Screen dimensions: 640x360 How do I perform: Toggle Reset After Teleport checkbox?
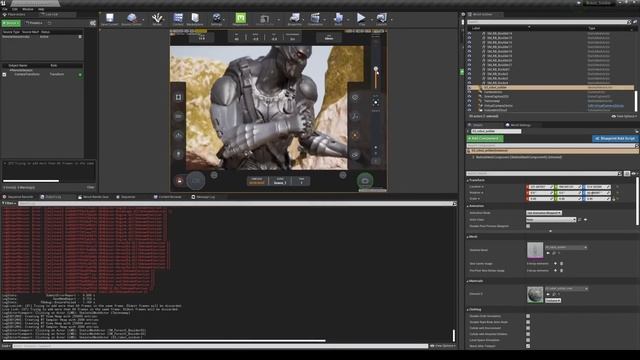coord(528,346)
